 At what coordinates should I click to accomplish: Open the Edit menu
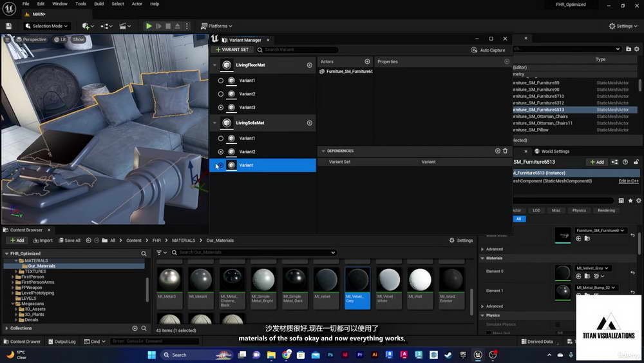click(41, 4)
